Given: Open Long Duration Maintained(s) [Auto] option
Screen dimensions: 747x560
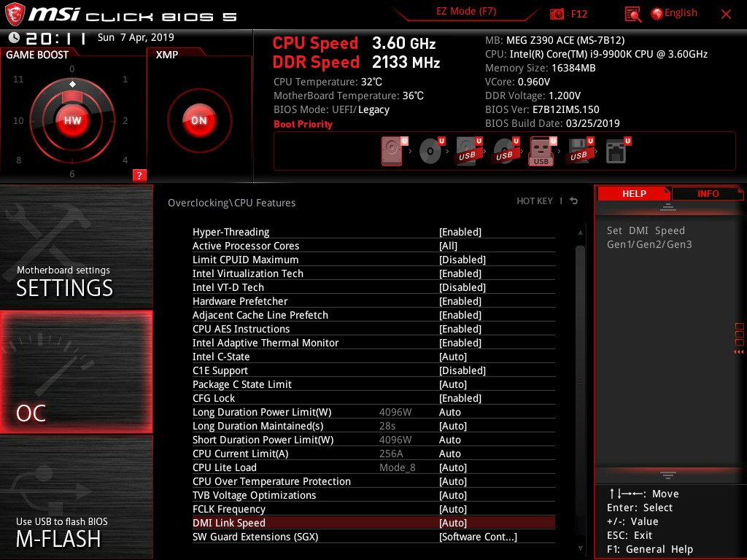Looking at the screenshot, I should 452,426.
